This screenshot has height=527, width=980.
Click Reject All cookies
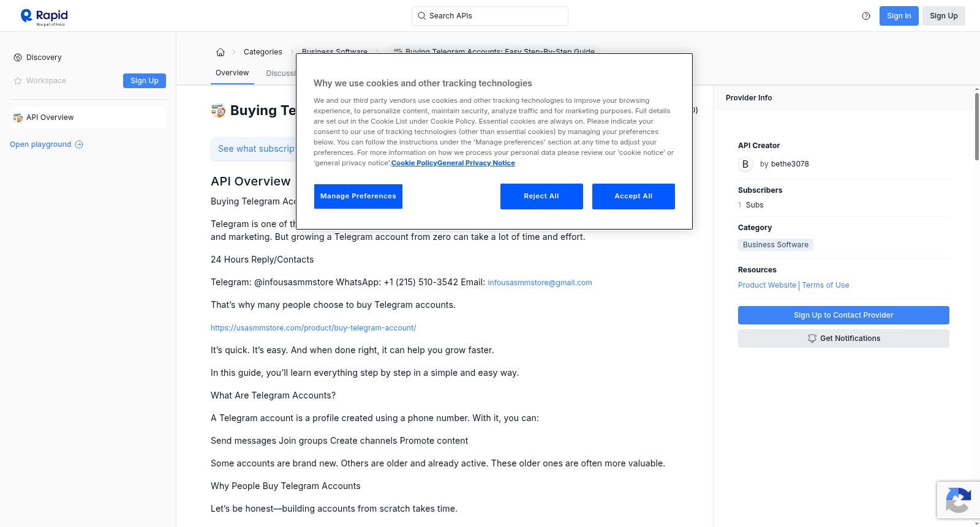pos(541,196)
